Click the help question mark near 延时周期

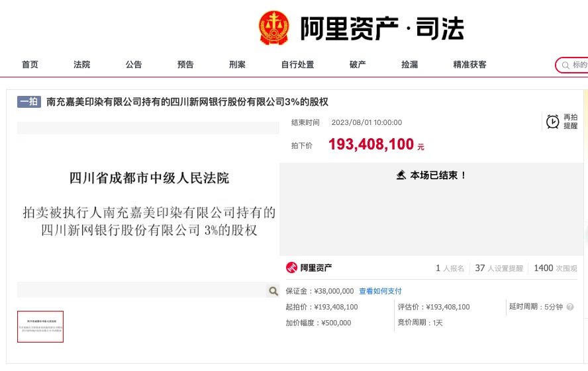(570, 307)
